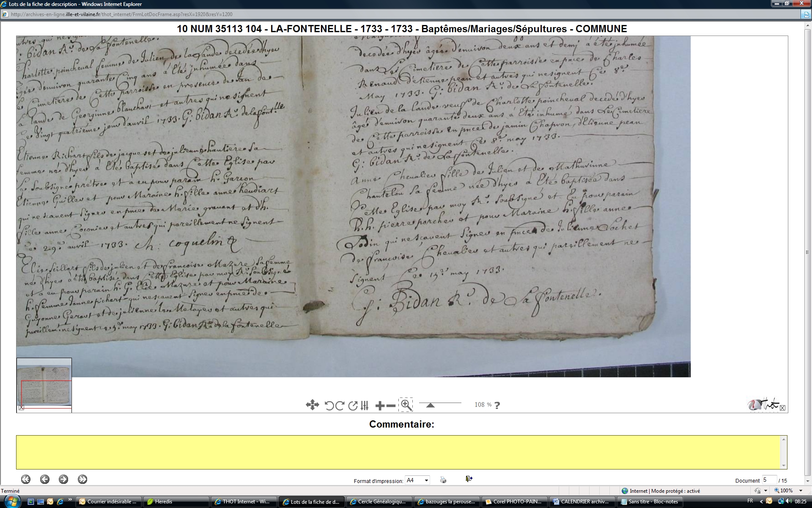Rotate the image counterclockwise
The width and height of the screenshot is (812, 508).
coord(329,406)
